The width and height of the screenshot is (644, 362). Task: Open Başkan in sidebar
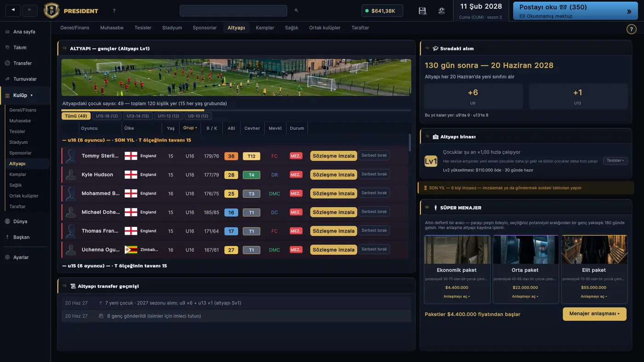[21, 237]
